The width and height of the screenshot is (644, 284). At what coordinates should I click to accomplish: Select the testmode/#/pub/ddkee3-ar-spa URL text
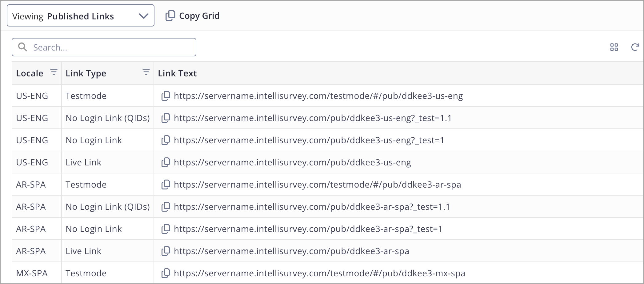click(317, 185)
